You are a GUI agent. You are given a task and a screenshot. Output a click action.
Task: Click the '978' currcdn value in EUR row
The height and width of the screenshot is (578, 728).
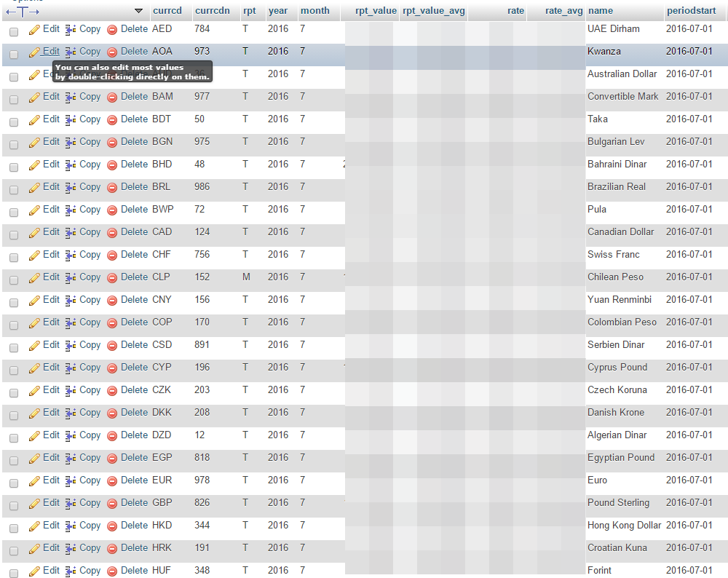click(202, 480)
